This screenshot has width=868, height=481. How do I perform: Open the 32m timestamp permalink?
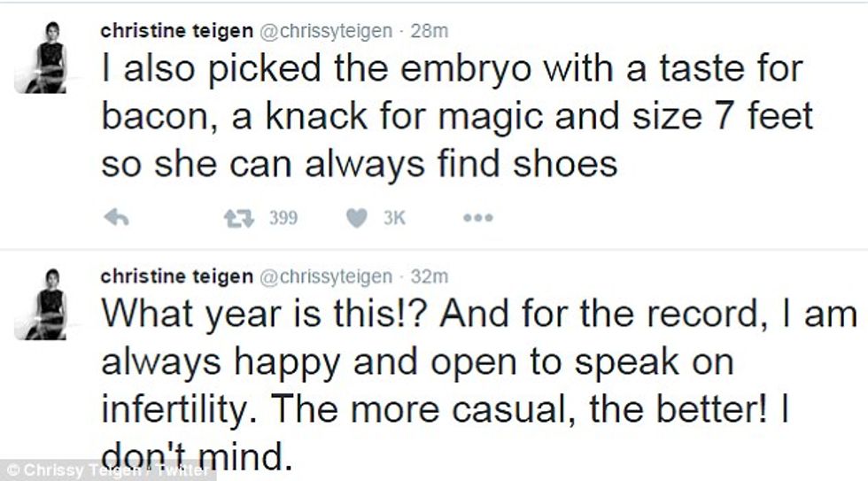pos(430,276)
